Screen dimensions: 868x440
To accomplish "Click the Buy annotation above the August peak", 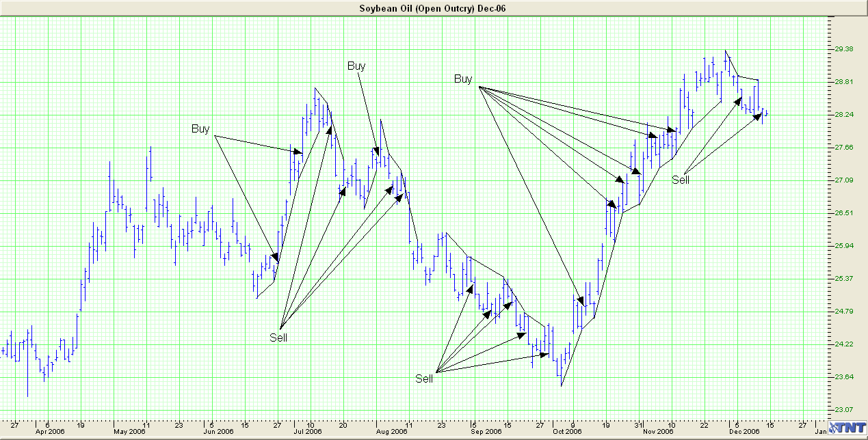I will (356, 66).
